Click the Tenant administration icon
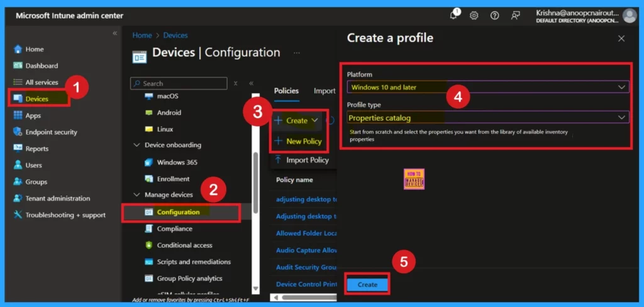Viewport: 644px width, 307px height. point(18,198)
